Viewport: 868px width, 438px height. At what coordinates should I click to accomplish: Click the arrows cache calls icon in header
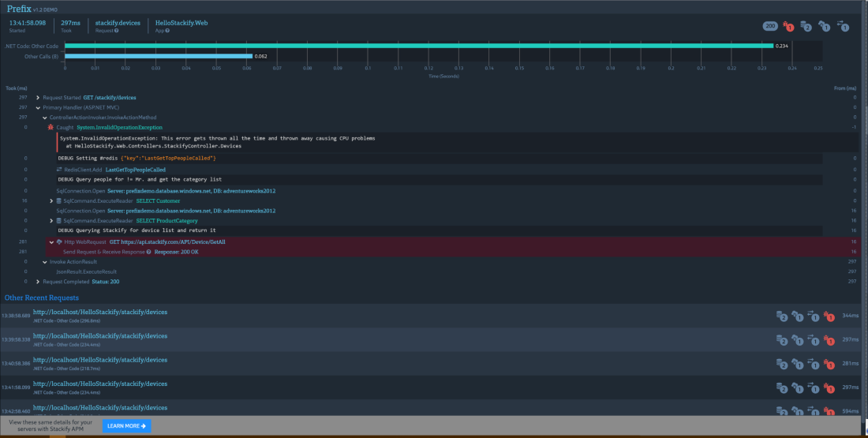pos(843,26)
